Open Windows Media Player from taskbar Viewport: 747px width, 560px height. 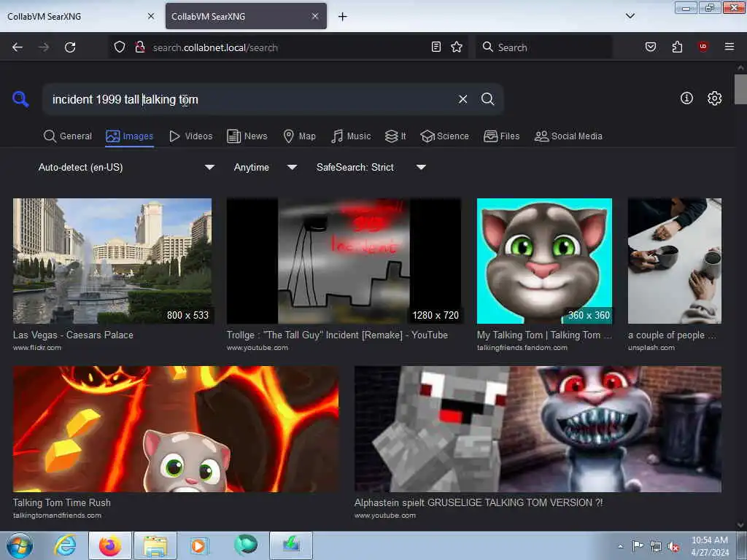click(x=199, y=545)
